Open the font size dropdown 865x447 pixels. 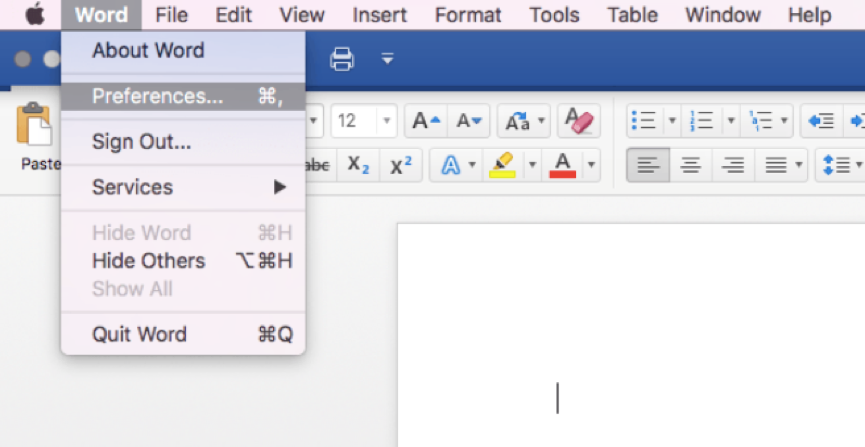coord(385,121)
